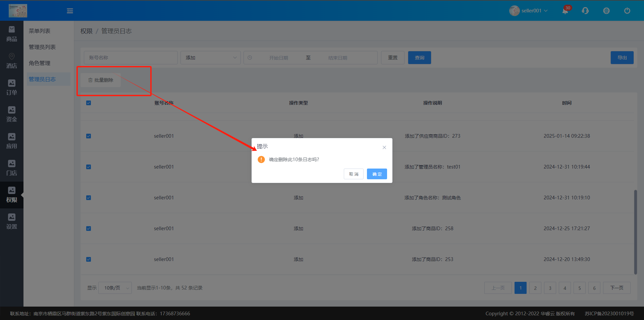Uncheck the select-all header checkbox

[89, 103]
